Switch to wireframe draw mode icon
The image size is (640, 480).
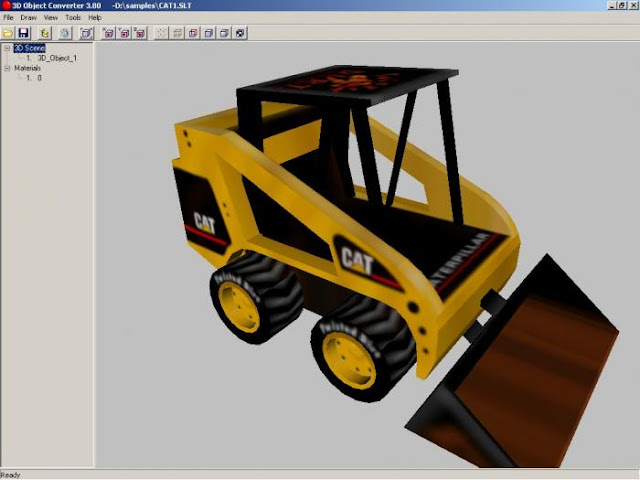178,33
